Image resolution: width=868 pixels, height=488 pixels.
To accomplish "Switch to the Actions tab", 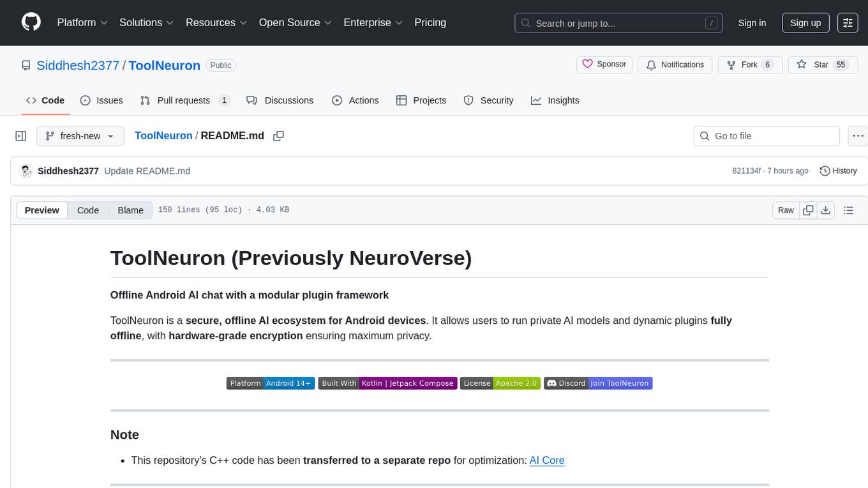I will pyautogui.click(x=355, y=100).
